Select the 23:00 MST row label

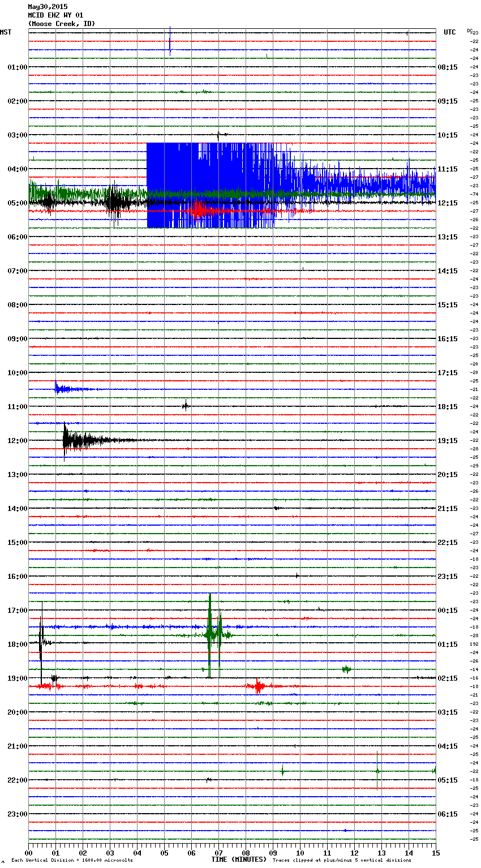(18, 814)
